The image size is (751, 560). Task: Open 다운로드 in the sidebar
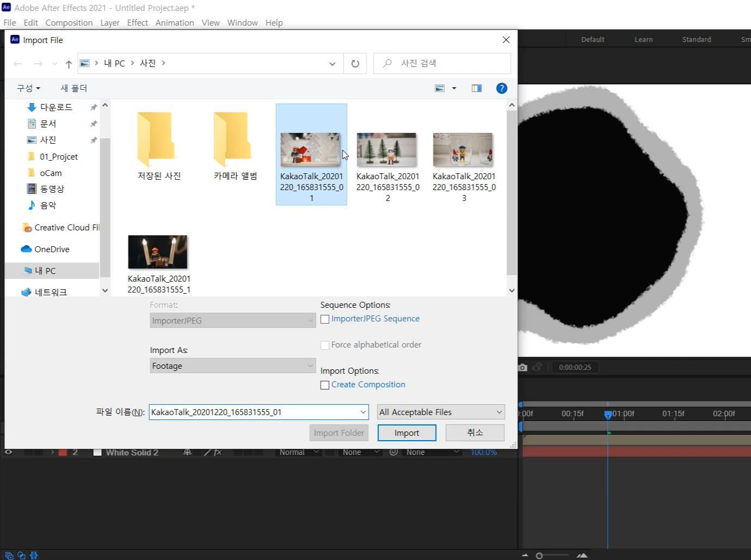[x=56, y=107]
